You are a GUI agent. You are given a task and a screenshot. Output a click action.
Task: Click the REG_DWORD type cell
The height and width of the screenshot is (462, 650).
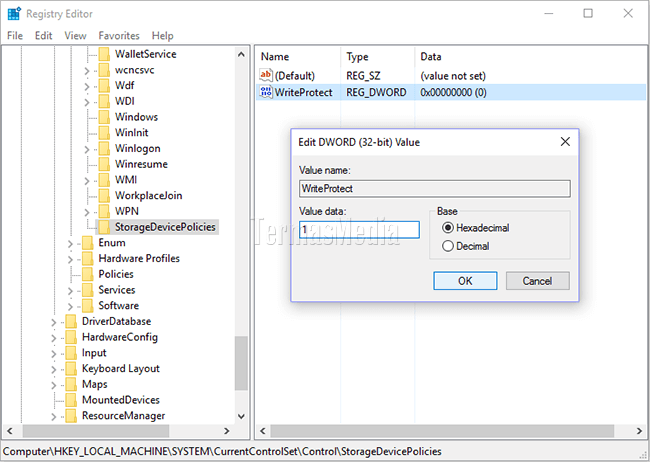point(376,92)
